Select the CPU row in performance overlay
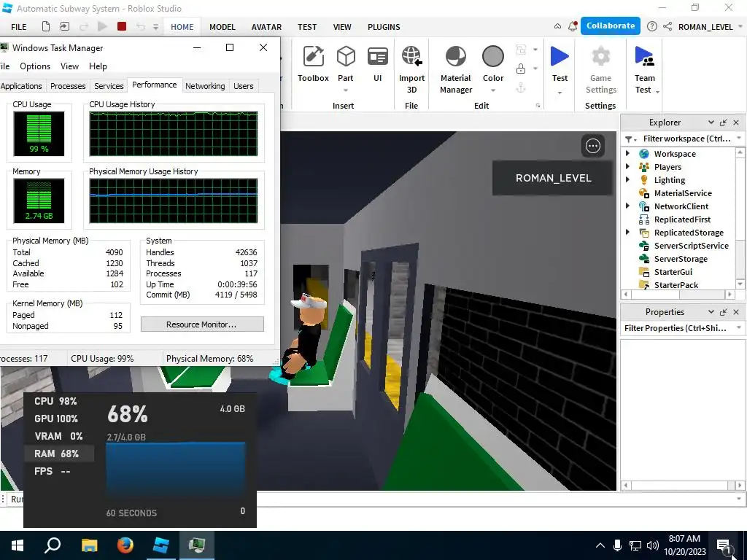Viewport: 747px width, 560px height. click(58, 401)
